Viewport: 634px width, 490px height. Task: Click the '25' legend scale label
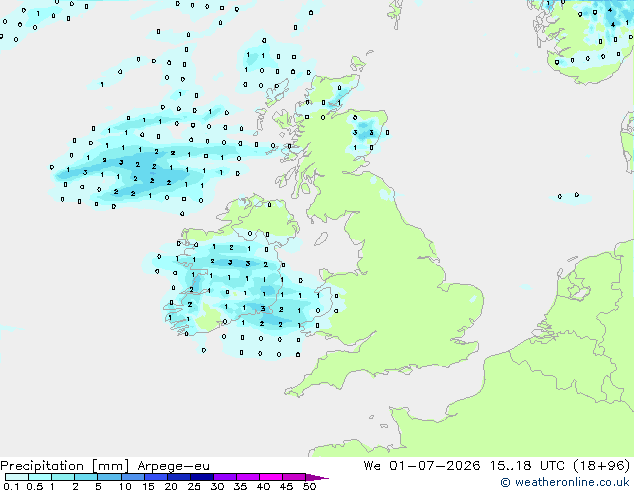point(194,486)
